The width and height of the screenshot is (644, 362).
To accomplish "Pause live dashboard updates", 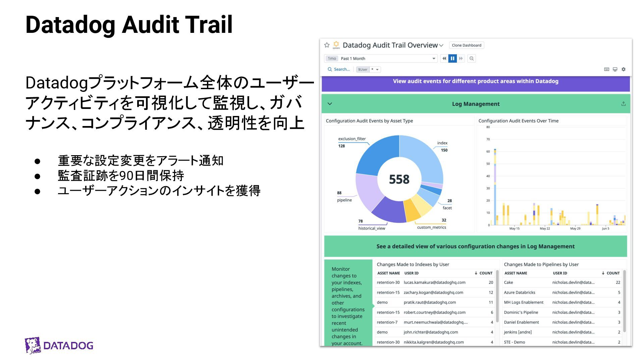I will pyautogui.click(x=452, y=58).
